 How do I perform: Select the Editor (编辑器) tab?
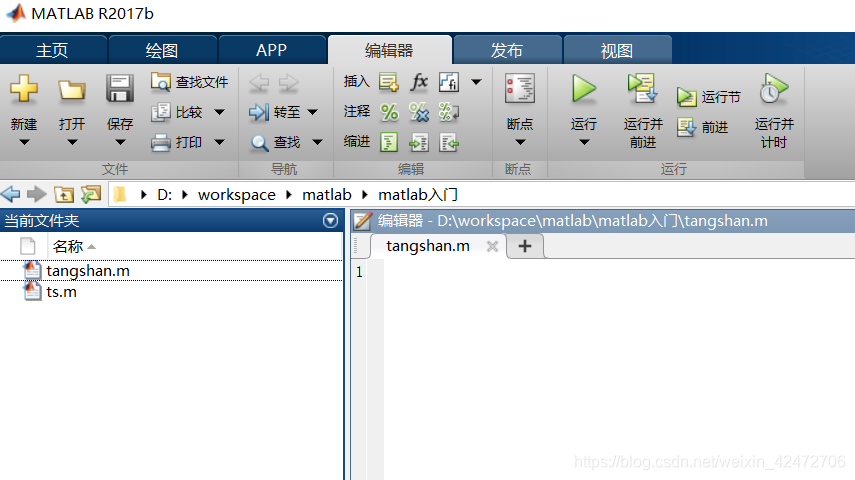389,50
